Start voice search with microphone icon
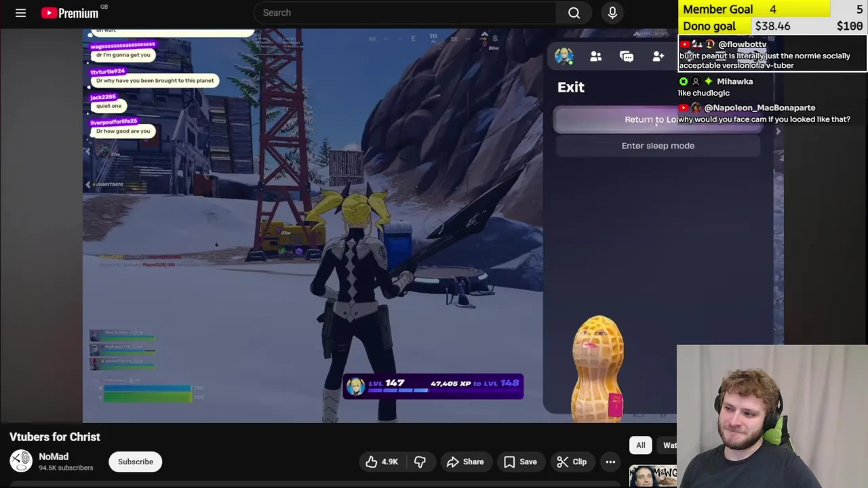The height and width of the screenshot is (488, 868). [612, 12]
